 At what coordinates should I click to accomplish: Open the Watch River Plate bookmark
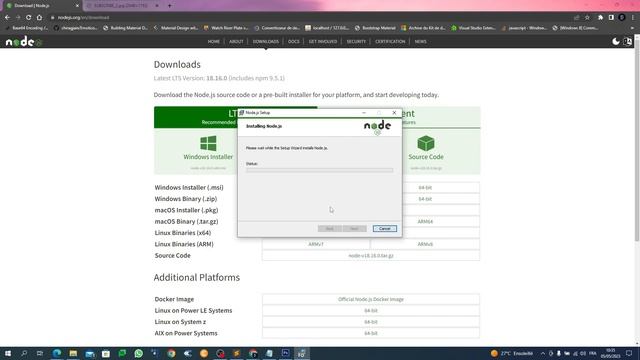pyautogui.click(x=226, y=28)
